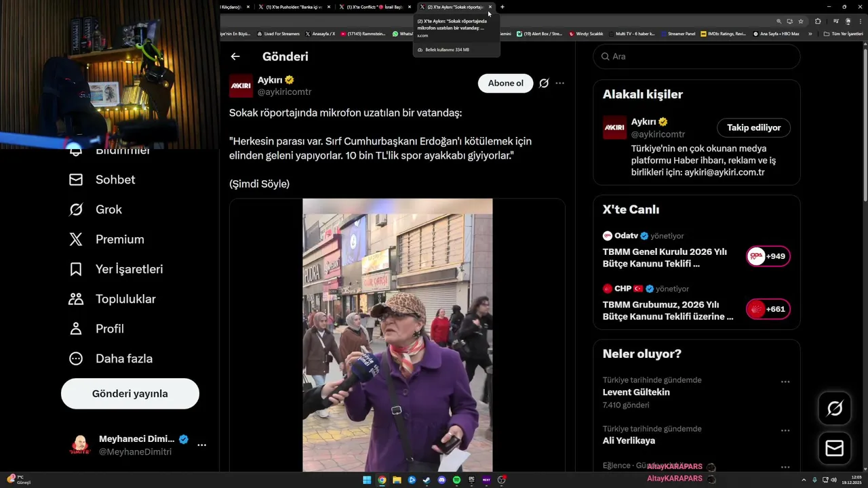Open the Ana Sayfa • HBO Max bookmark
The image size is (868, 488).
tap(776, 33)
